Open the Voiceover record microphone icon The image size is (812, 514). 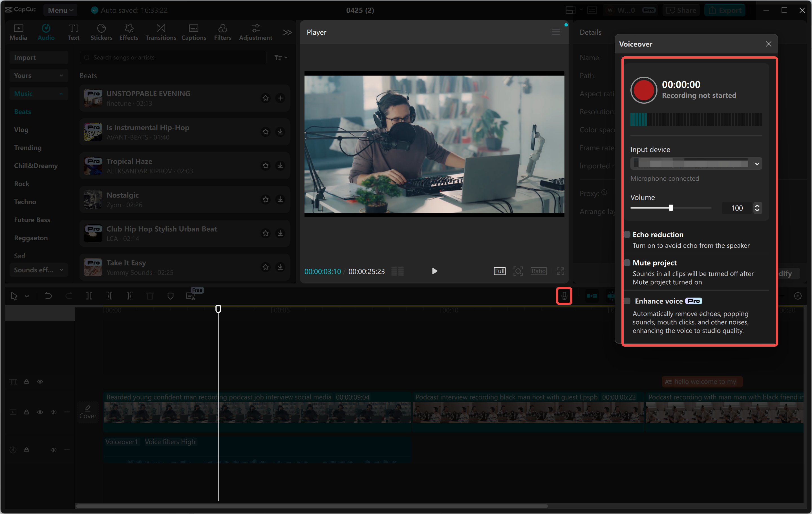pyautogui.click(x=564, y=296)
